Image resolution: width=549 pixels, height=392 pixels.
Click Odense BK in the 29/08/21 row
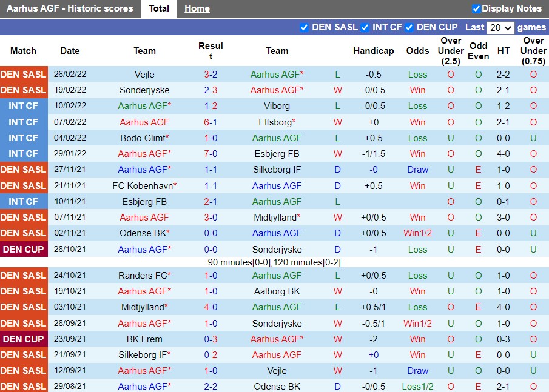(x=277, y=387)
